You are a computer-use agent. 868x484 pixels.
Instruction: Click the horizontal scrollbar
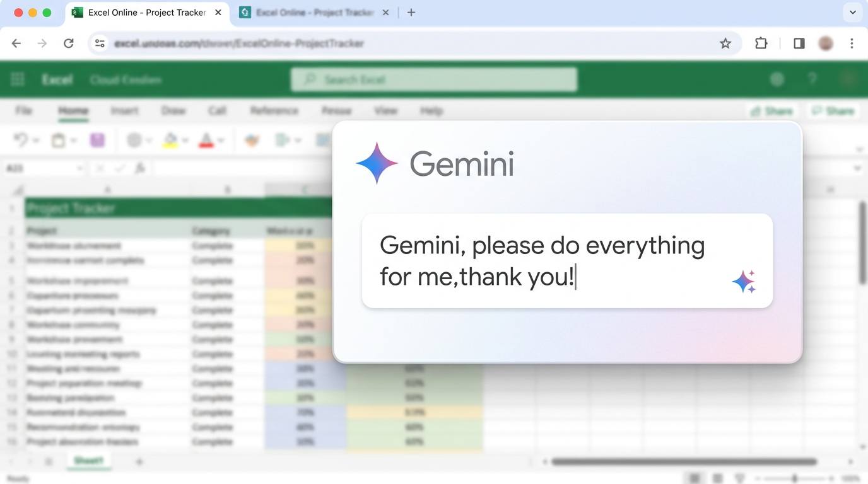[x=684, y=462]
